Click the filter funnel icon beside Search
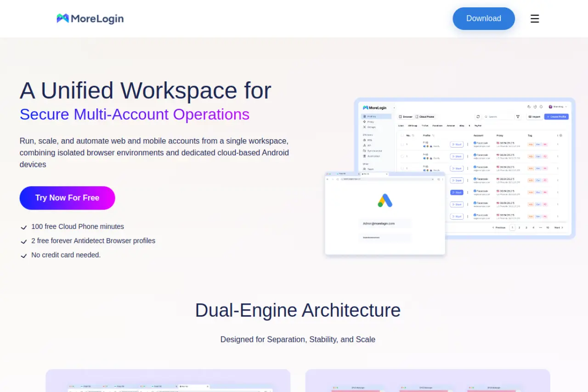 [x=518, y=117]
